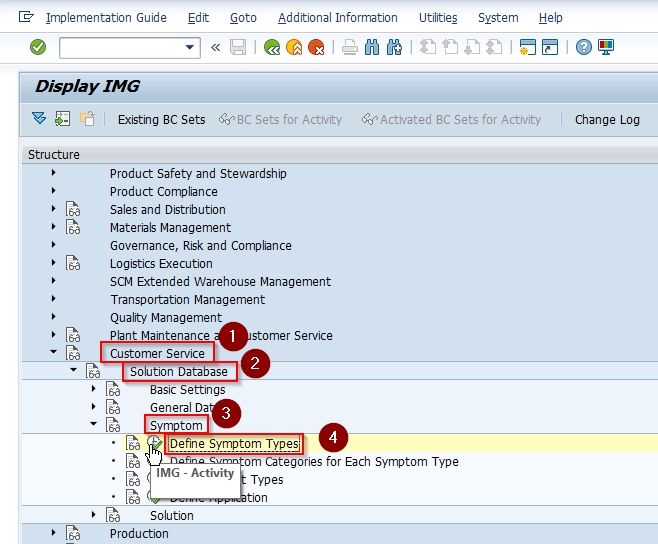Click the yellow Exit icon

tap(294, 47)
